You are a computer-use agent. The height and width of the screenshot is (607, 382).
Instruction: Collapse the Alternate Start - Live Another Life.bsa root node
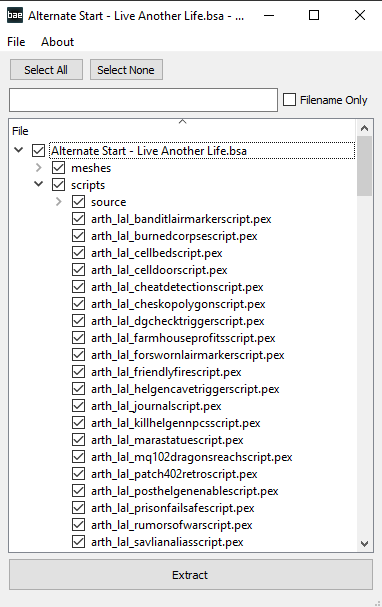[x=19, y=150]
